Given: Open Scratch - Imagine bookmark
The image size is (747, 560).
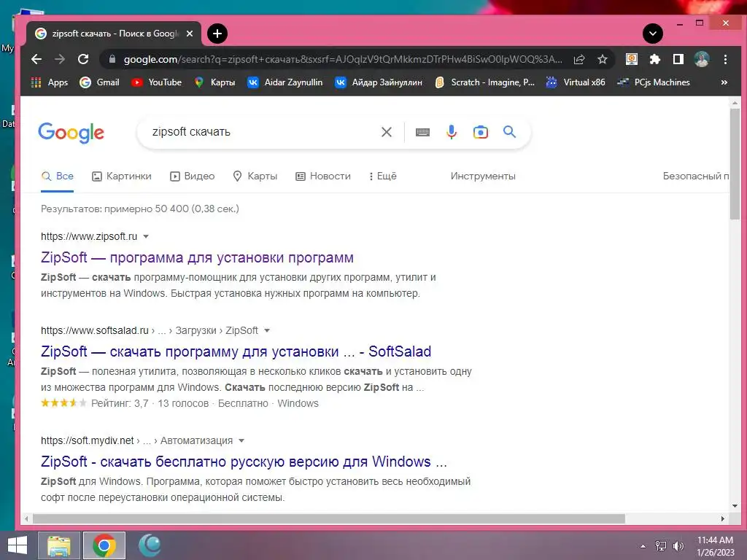Looking at the screenshot, I should tap(484, 82).
